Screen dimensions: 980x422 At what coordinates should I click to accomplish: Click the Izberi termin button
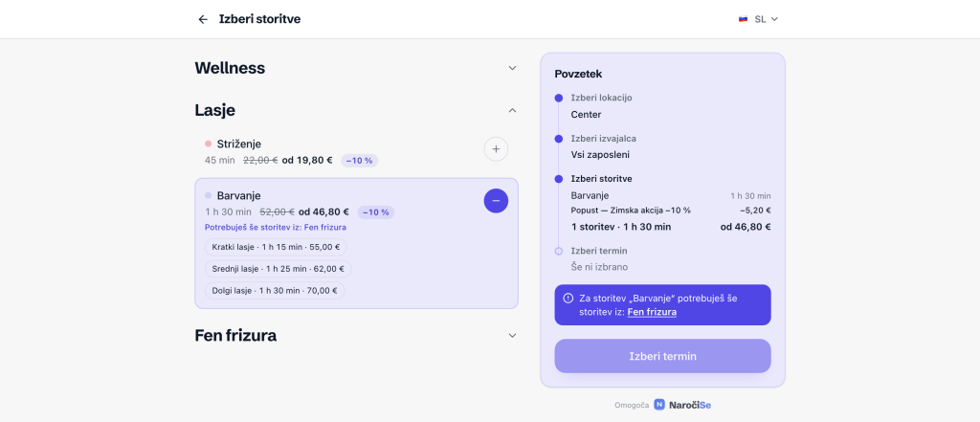coord(662,356)
